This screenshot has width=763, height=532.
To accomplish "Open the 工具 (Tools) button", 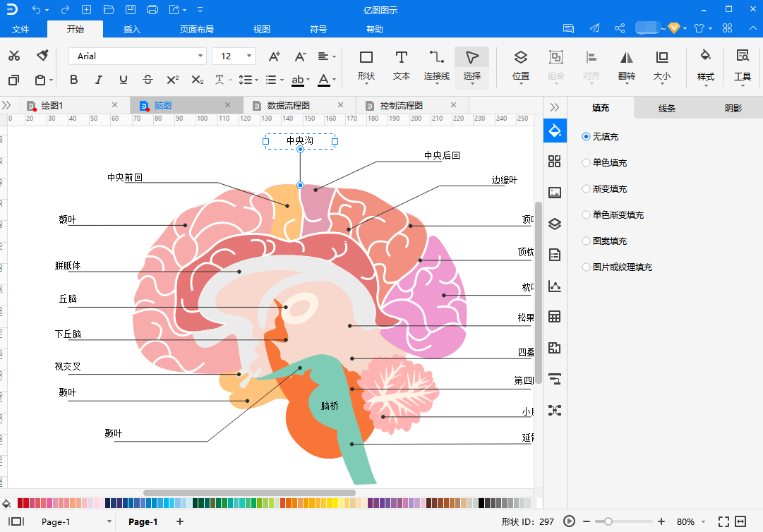I will [x=742, y=67].
